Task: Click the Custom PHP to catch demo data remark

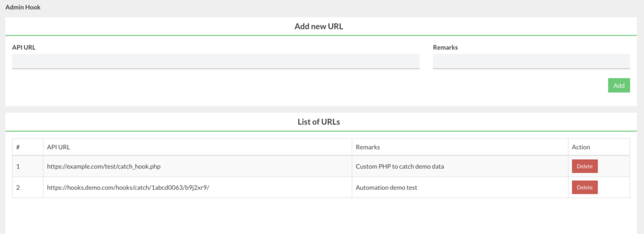Action: tap(400, 166)
